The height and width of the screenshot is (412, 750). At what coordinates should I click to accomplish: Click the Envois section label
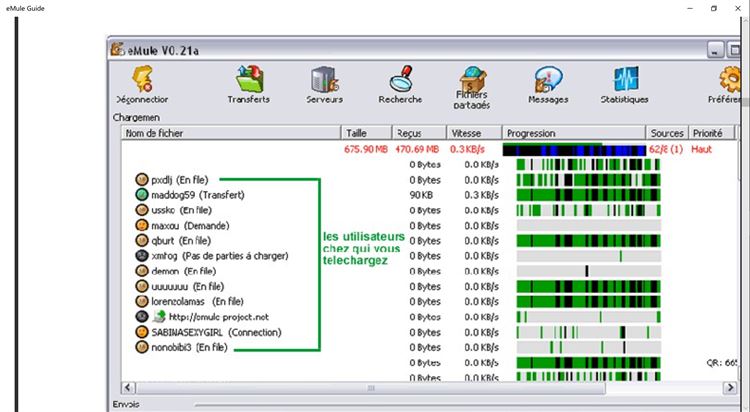(126, 404)
